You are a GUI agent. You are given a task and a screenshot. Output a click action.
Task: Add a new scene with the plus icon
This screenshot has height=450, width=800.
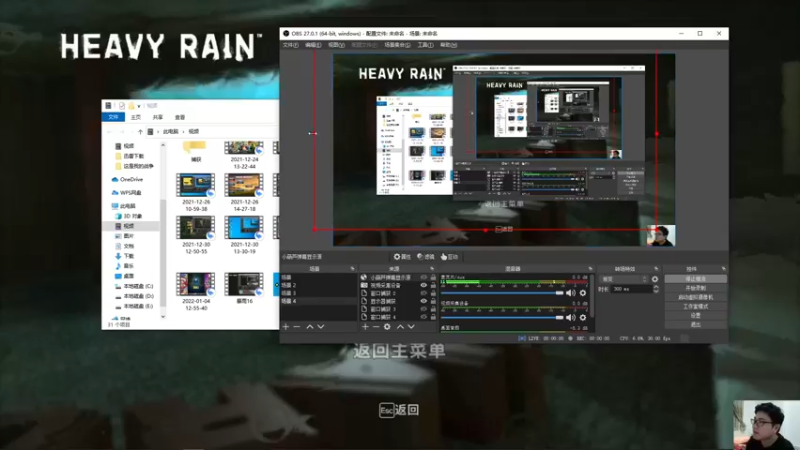click(286, 327)
